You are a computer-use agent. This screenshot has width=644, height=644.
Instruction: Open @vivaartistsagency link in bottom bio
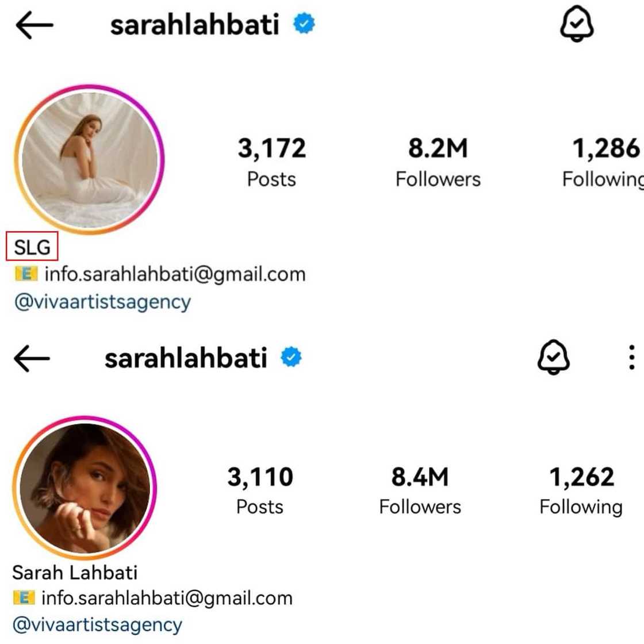tap(97, 625)
